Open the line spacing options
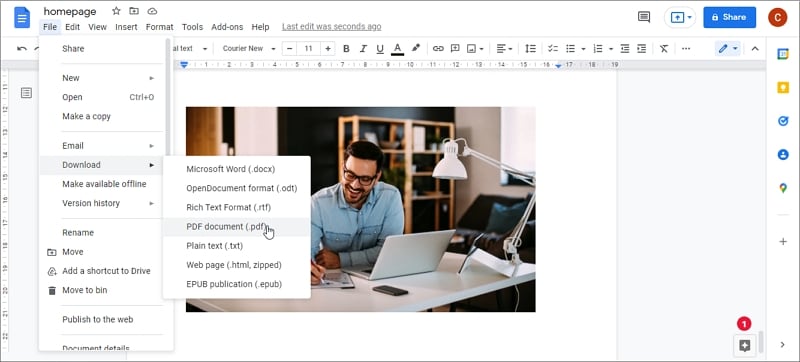Image resolution: width=800 pixels, height=362 pixels. click(531, 49)
